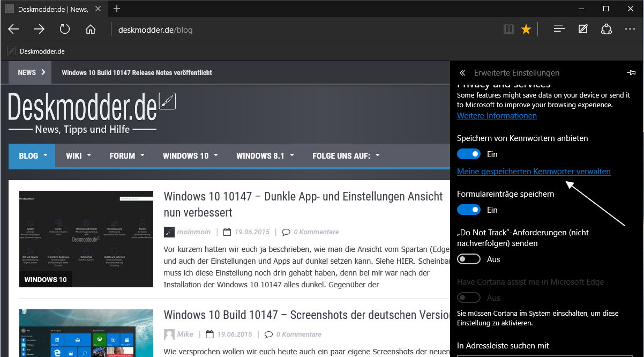Turn off 'Speichern von Kennwörtern anbieten' switch
Image resolution: width=644 pixels, height=357 pixels.
[469, 154]
